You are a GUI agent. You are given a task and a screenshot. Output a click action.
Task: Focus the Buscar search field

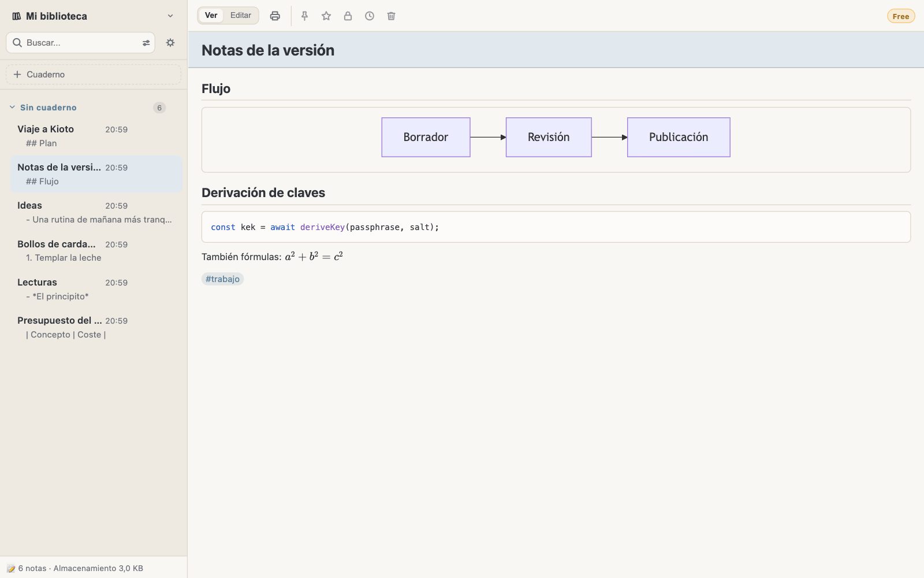pyautogui.click(x=81, y=43)
